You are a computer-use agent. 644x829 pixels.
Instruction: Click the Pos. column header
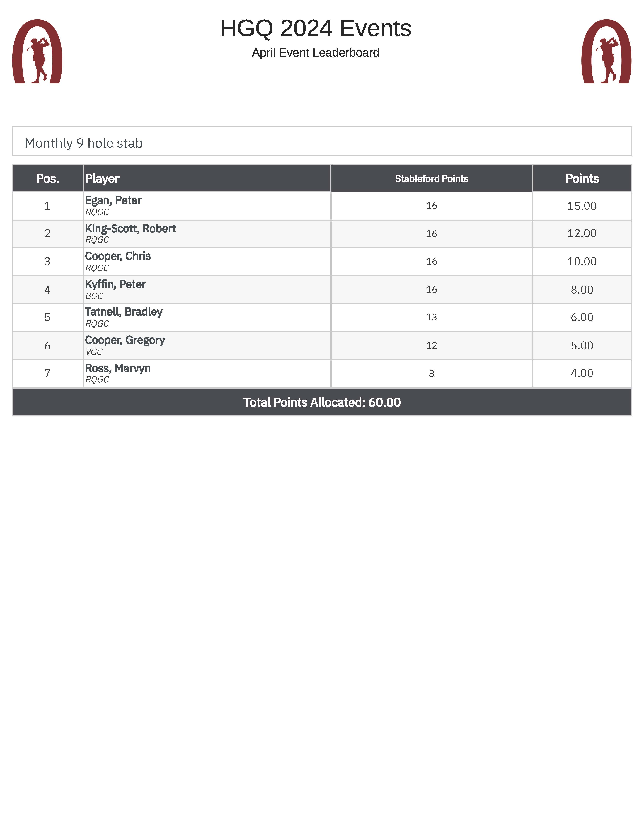[x=47, y=178]
